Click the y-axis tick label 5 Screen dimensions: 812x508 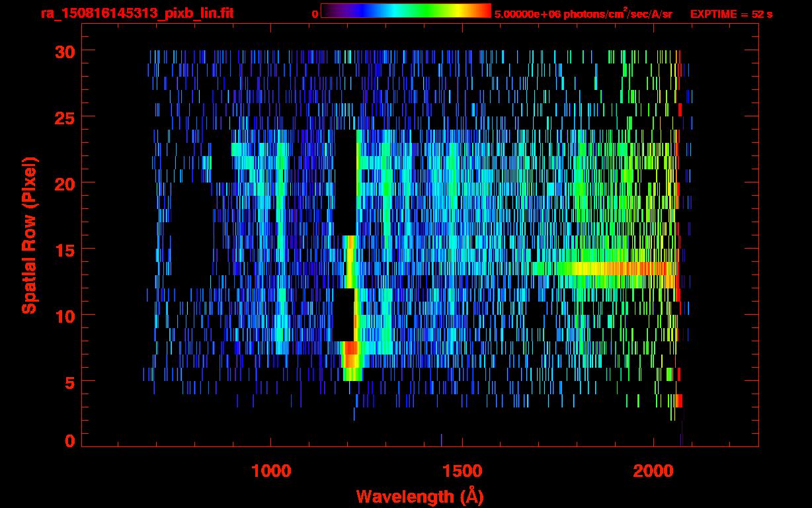pos(69,382)
